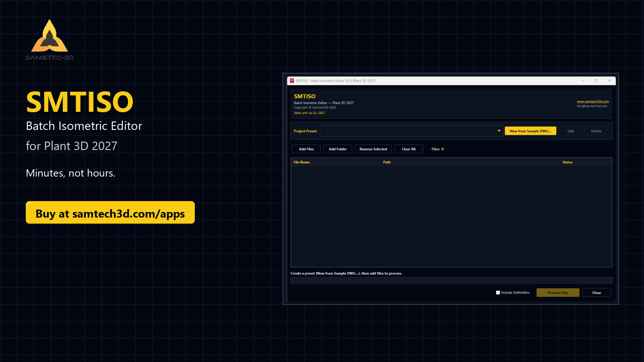Click the Valid until Jul 22, 2027 text
The width and height of the screenshot is (644, 362).
tap(310, 113)
